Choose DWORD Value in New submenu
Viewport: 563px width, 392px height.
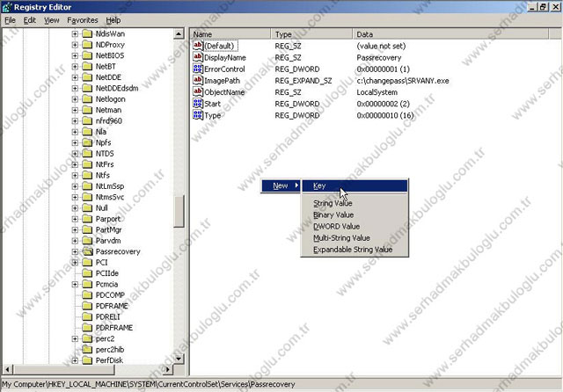[x=355, y=226]
